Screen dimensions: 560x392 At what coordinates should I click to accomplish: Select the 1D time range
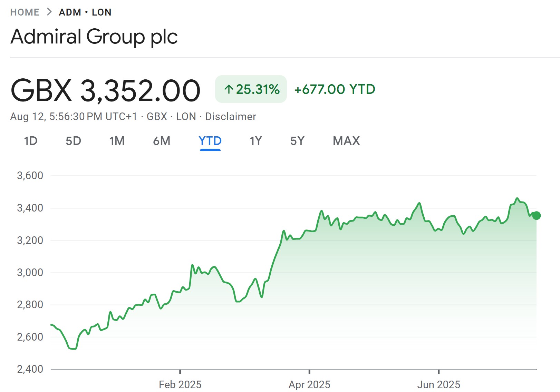(31, 141)
